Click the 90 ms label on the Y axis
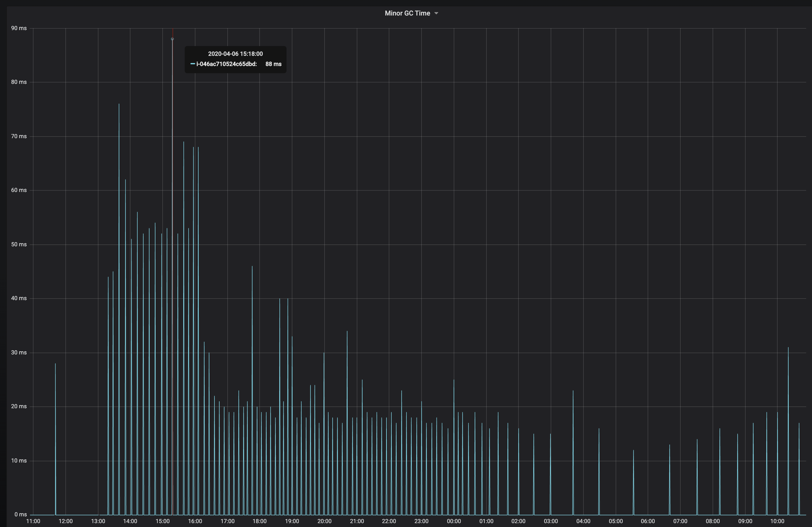Viewport: 812px width, 527px height. (19, 28)
